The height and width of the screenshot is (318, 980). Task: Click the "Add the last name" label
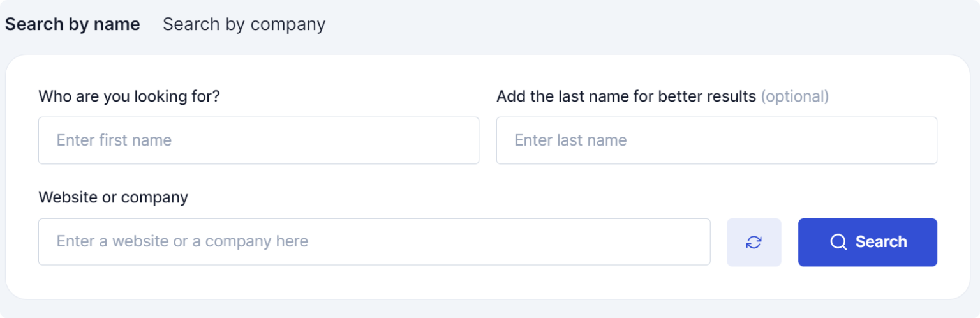click(x=626, y=96)
